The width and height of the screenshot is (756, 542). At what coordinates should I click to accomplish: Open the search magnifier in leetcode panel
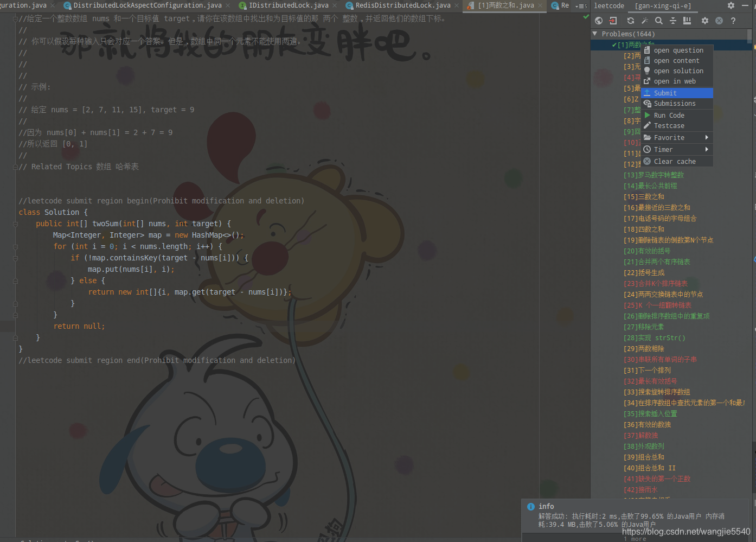point(659,21)
